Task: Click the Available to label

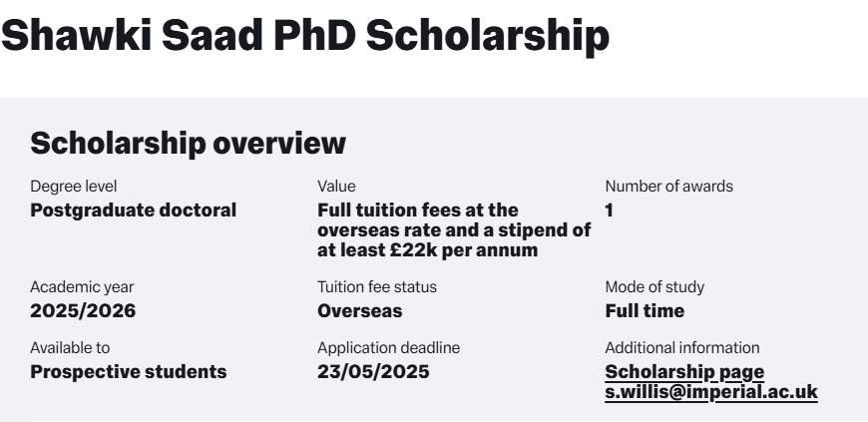Action: click(70, 348)
